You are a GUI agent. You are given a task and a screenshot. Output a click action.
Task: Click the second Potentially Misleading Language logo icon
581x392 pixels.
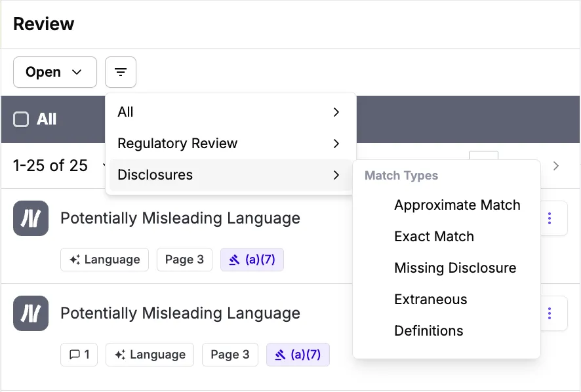click(x=31, y=313)
